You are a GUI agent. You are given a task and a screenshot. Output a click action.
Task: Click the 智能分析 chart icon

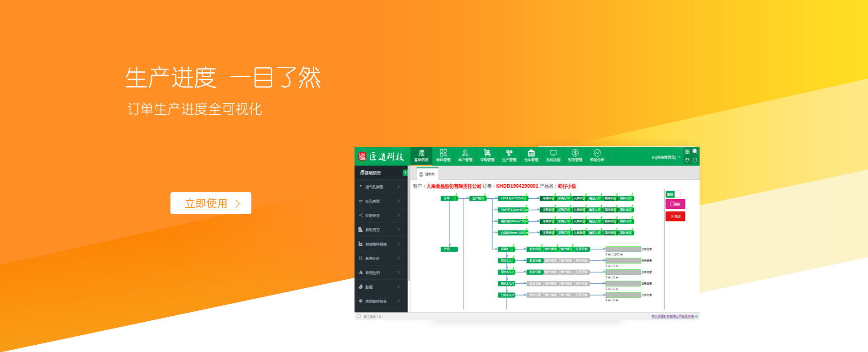(597, 155)
